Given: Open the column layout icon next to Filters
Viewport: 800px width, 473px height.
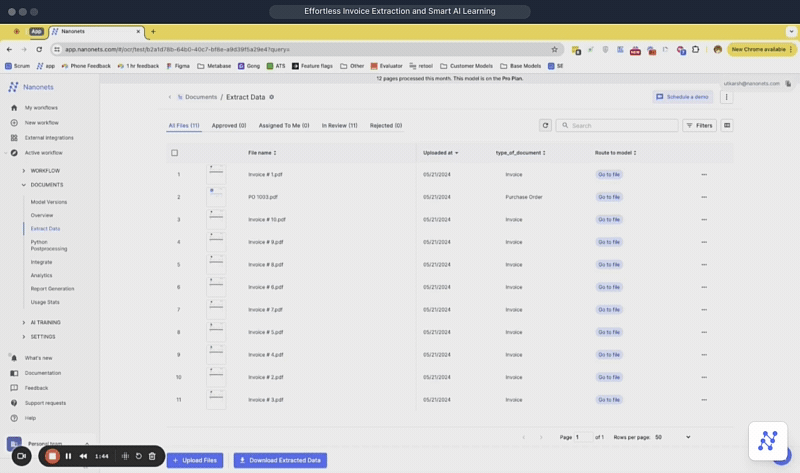Looking at the screenshot, I should tap(727, 126).
